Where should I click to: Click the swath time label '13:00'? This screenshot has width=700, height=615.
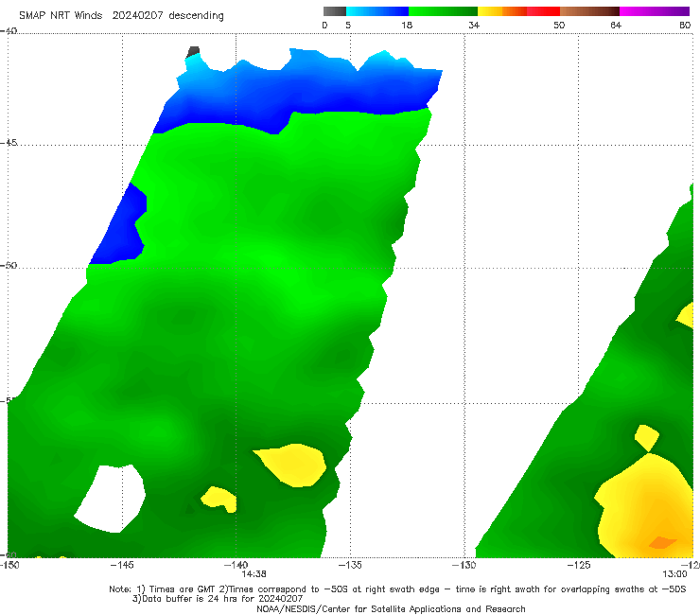point(674,574)
